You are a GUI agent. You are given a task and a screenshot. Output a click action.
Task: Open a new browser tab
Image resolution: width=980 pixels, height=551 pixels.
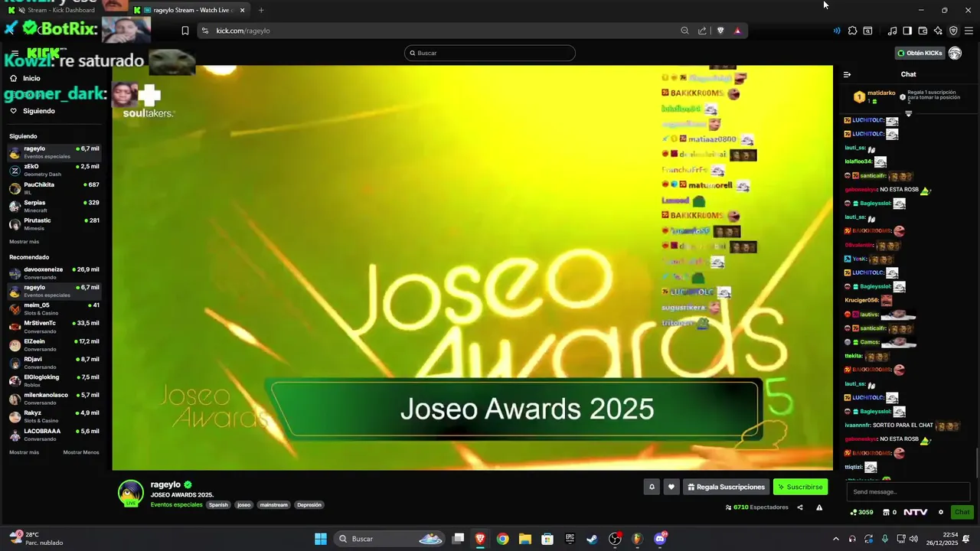261,10
